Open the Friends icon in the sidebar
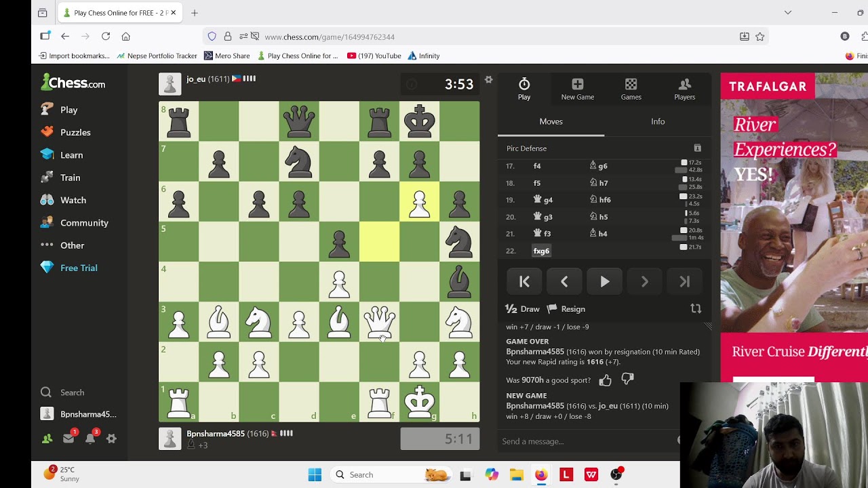The width and height of the screenshot is (868, 488). (47, 439)
